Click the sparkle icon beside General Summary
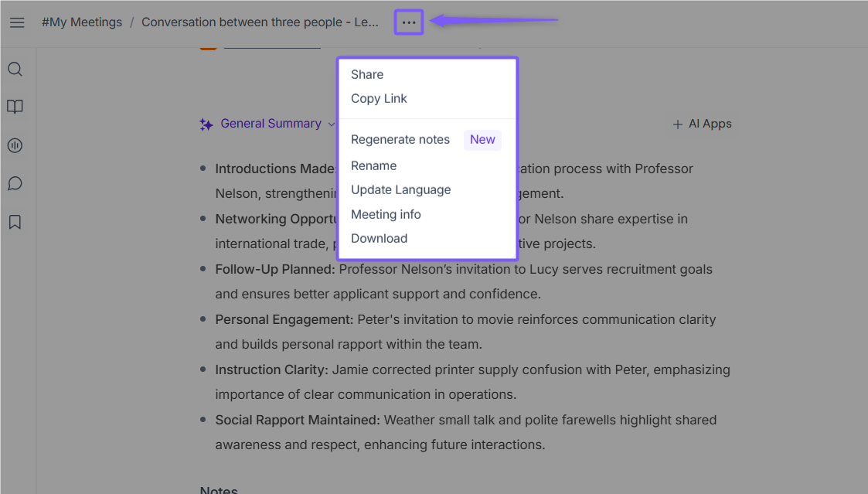 [206, 124]
